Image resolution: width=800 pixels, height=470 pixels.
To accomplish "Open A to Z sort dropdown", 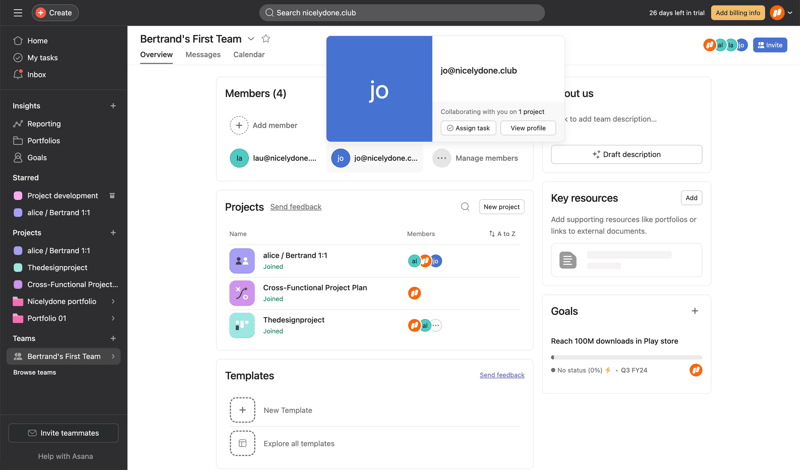I will point(502,234).
